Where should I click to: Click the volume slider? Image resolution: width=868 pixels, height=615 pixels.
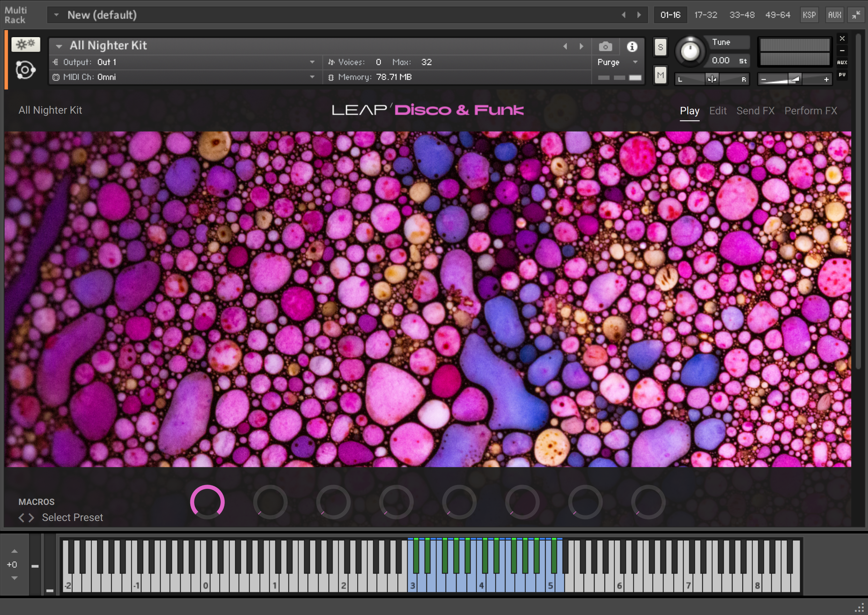click(795, 80)
